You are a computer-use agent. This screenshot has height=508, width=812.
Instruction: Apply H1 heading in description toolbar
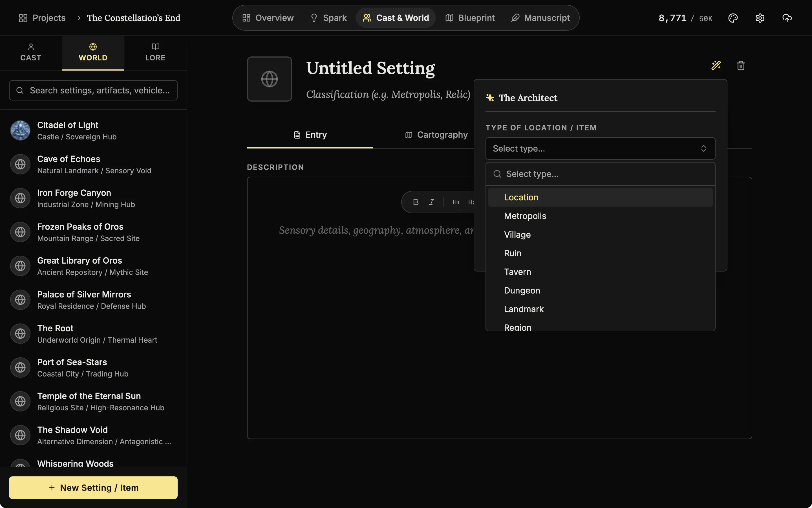pos(456,202)
